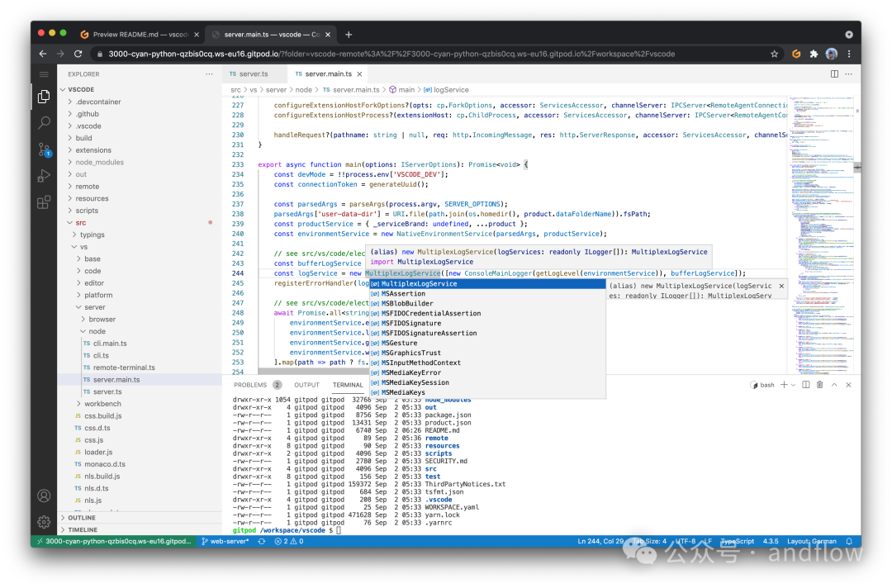Screen dimensions: 892x588
Task: Open the Explorer view in activity bar
Action: click(x=44, y=97)
